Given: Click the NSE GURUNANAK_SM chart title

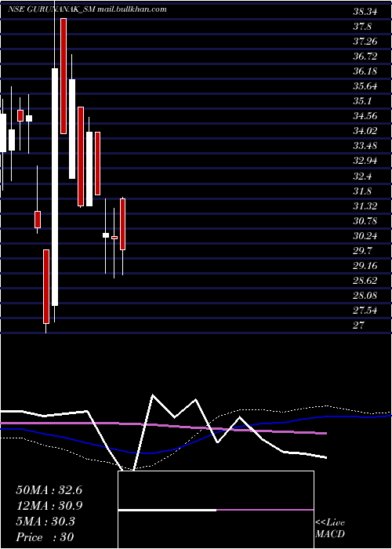Looking at the screenshot, I should coord(87,9).
